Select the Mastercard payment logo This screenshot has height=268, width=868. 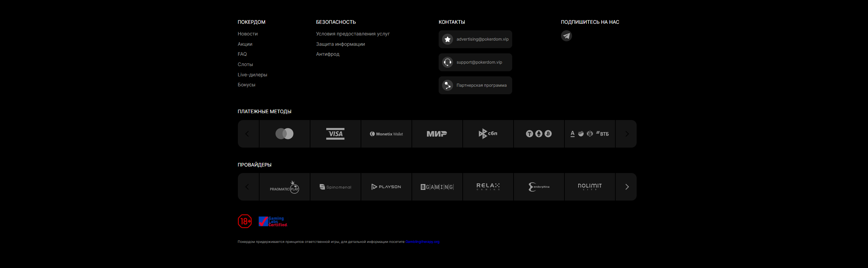285,134
